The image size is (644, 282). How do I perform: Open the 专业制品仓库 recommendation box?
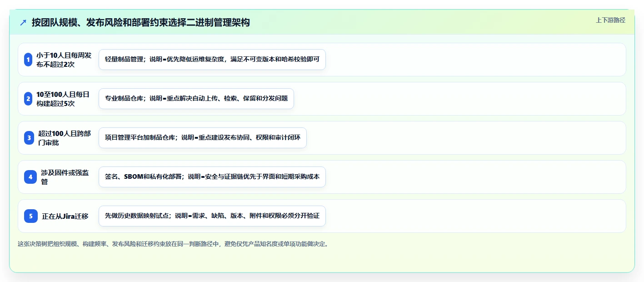(x=196, y=99)
